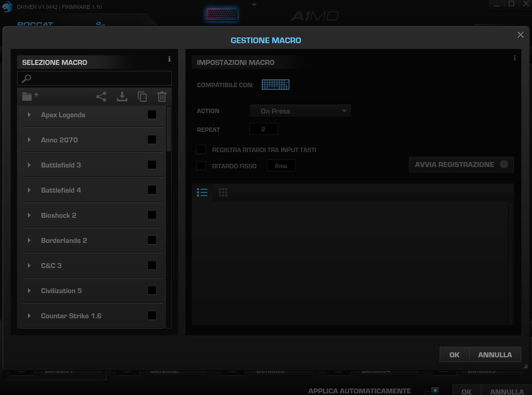Click the Repeat count field

tap(263, 129)
